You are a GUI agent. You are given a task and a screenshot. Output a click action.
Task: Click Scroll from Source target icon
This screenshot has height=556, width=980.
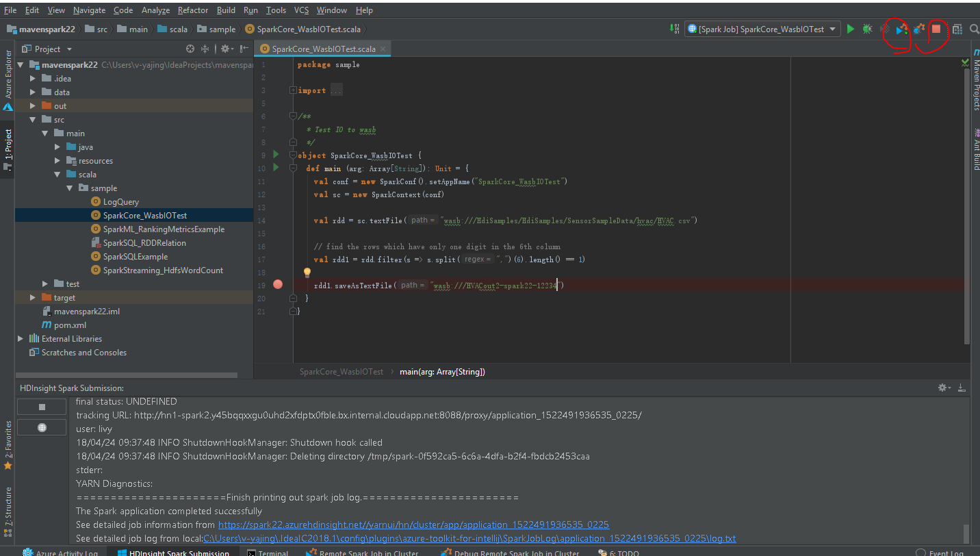(190, 49)
